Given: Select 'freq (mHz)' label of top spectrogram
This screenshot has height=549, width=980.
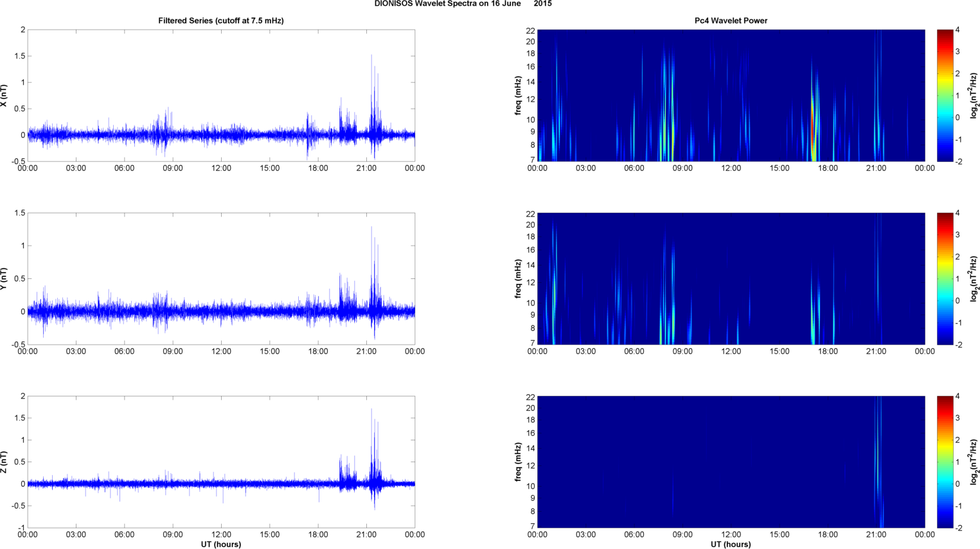Looking at the screenshot, I should click(518, 96).
